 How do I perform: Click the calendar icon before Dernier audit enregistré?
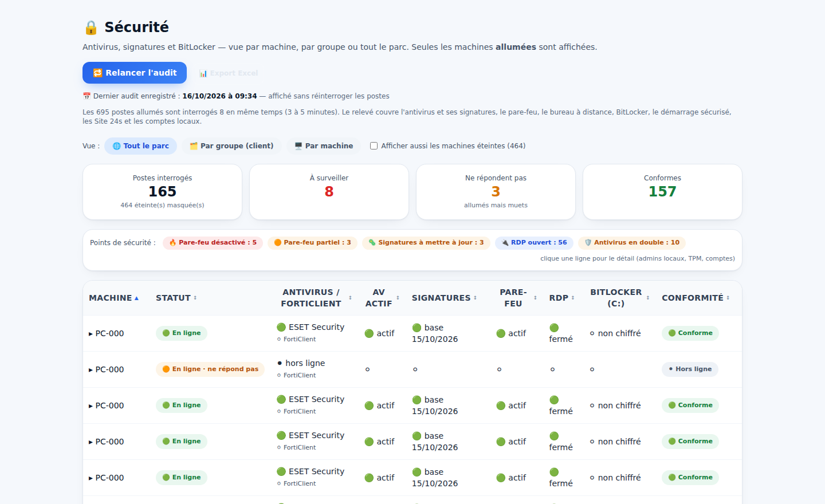(87, 96)
